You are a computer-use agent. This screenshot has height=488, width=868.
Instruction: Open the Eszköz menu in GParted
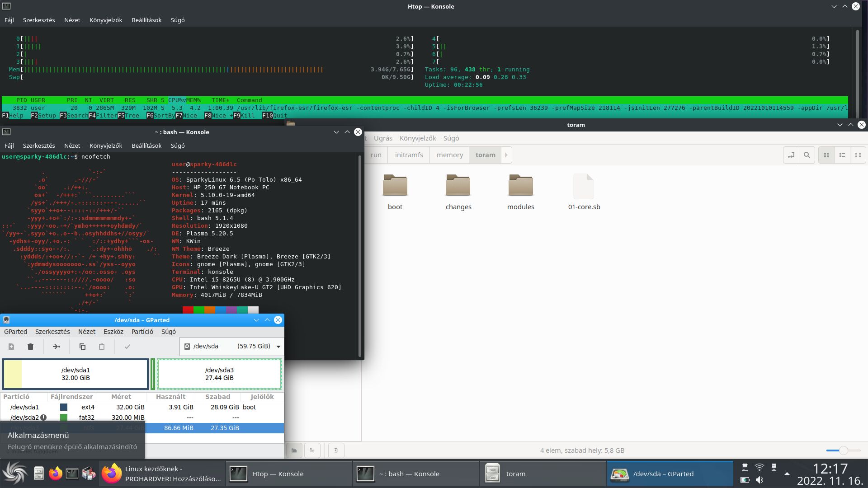click(113, 332)
